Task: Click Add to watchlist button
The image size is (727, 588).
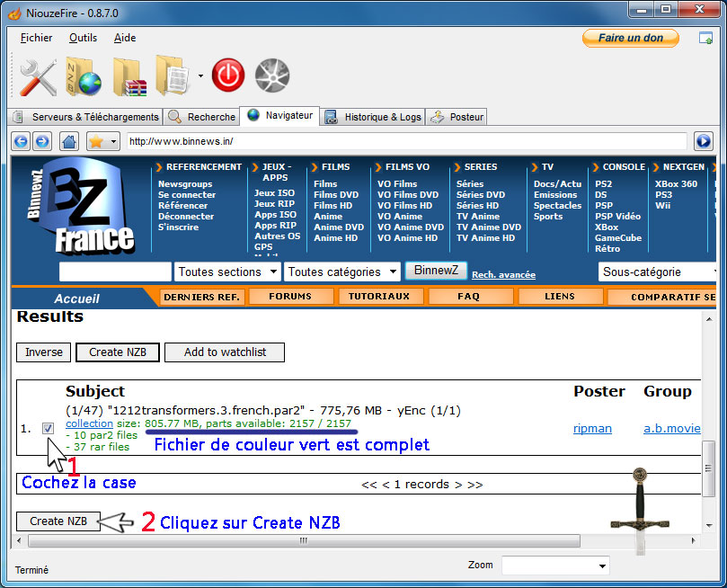Action: (x=225, y=352)
